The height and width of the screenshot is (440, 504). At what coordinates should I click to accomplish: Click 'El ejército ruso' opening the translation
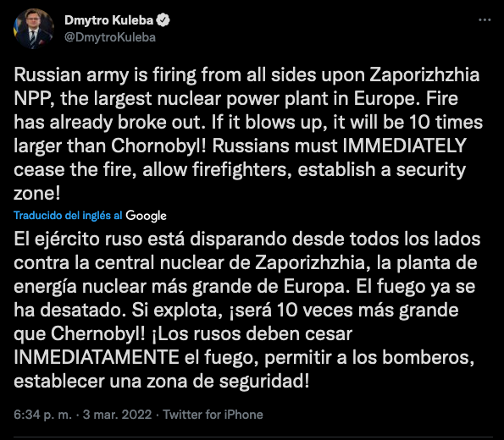tap(78, 239)
